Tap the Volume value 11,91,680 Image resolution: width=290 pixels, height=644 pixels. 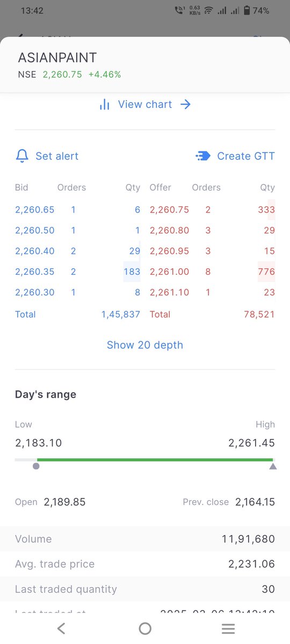pos(249,539)
